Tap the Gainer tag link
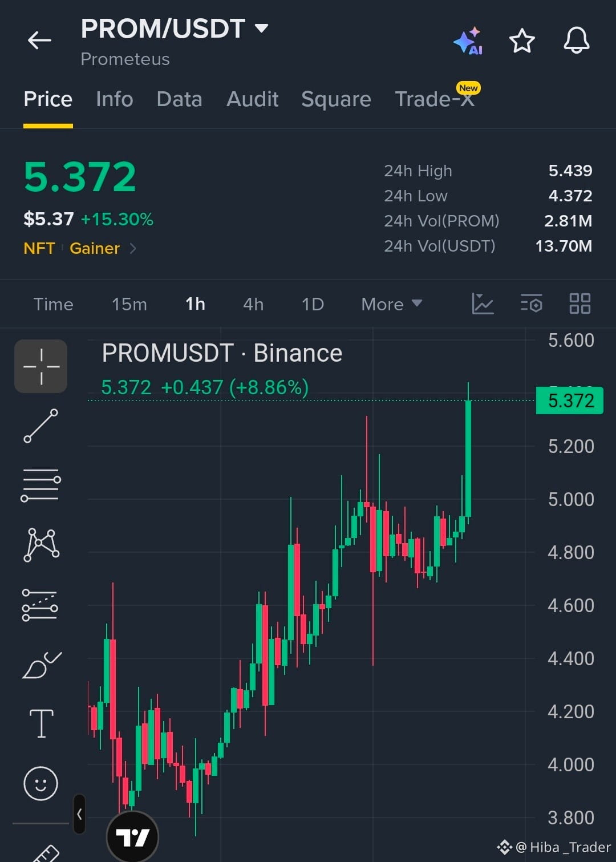Image resolution: width=616 pixels, height=862 pixels. point(95,248)
